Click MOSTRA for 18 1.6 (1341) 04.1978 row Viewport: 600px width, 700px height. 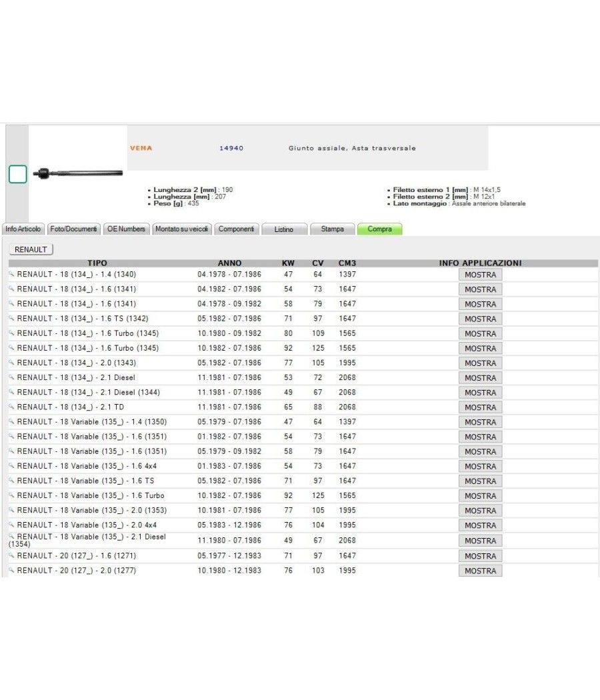pyautogui.click(x=481, y=304)
